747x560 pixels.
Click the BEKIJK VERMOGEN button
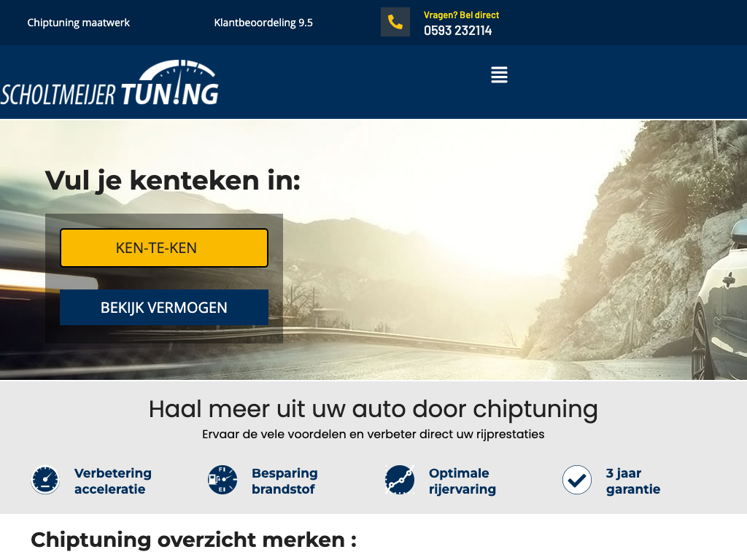click(164, 308)
